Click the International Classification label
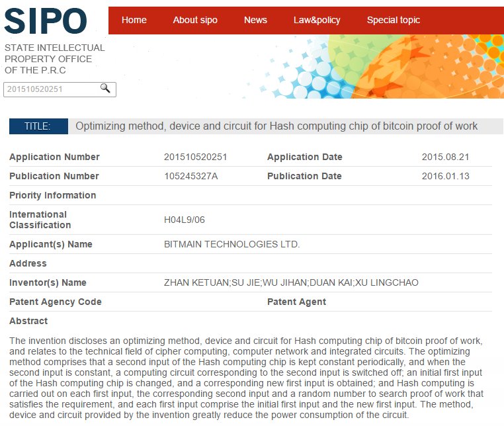 [x=40, y=220]
